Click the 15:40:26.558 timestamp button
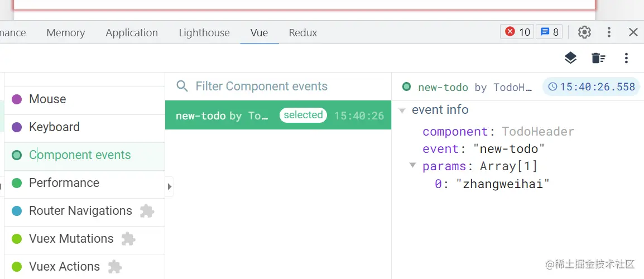This screenshot has width=644, height=279. tap(592, 87)
